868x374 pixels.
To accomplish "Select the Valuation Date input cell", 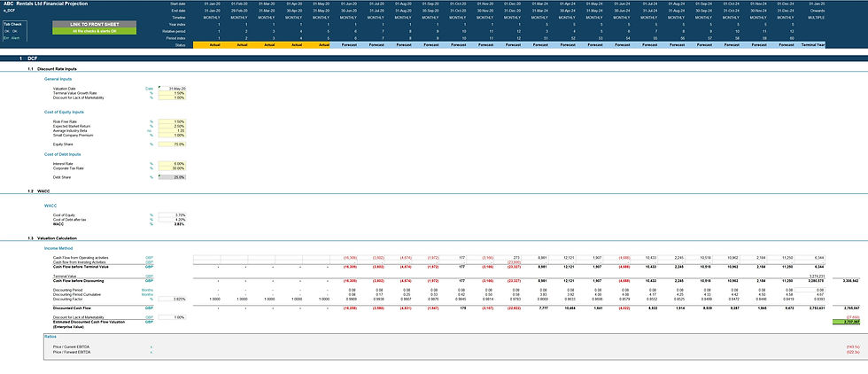I will point(172,89).
